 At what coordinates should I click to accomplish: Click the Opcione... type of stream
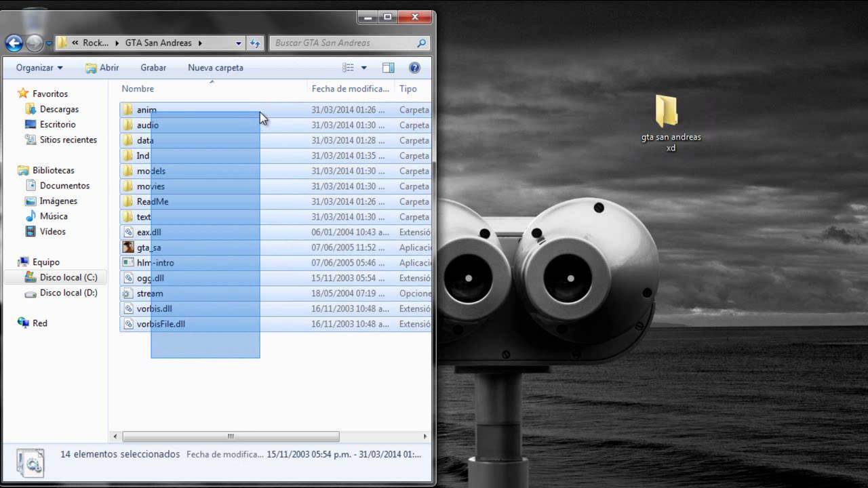click(x=415, y=293)
